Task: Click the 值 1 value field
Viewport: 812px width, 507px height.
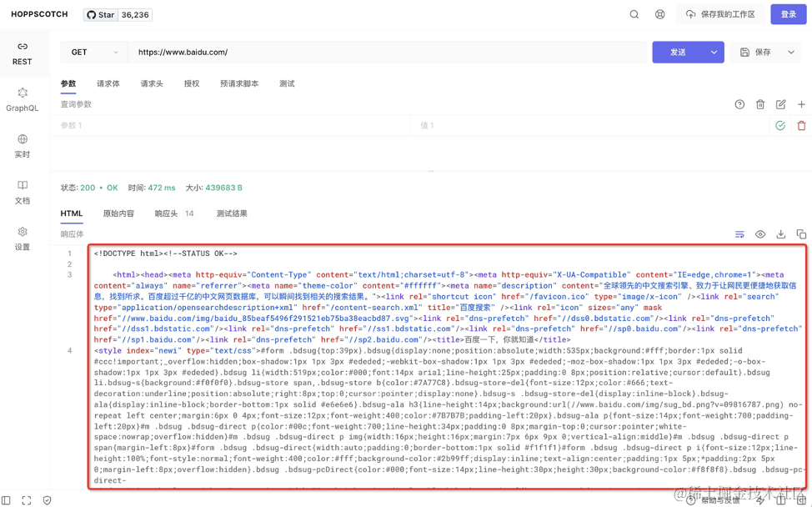Action: coord(590,125)
